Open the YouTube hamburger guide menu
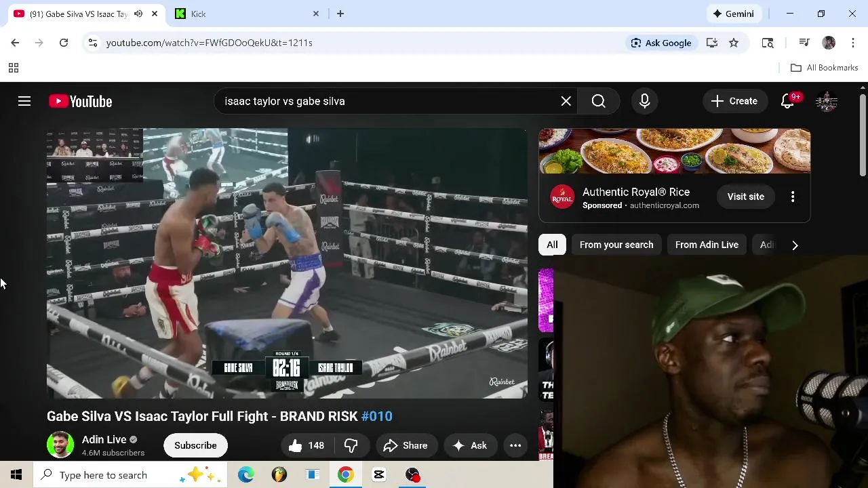The image size is (868, 488). point(24,101)
